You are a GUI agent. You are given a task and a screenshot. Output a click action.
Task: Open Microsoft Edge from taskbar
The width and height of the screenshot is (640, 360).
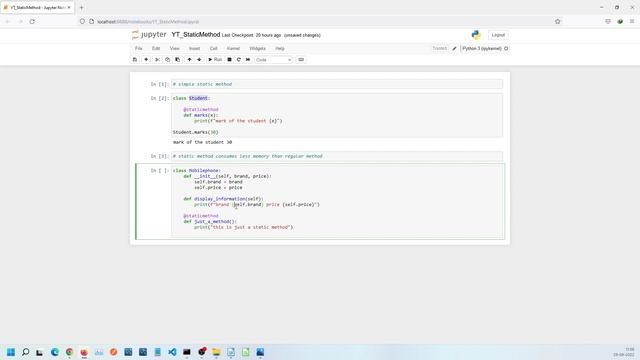point(55,352)
